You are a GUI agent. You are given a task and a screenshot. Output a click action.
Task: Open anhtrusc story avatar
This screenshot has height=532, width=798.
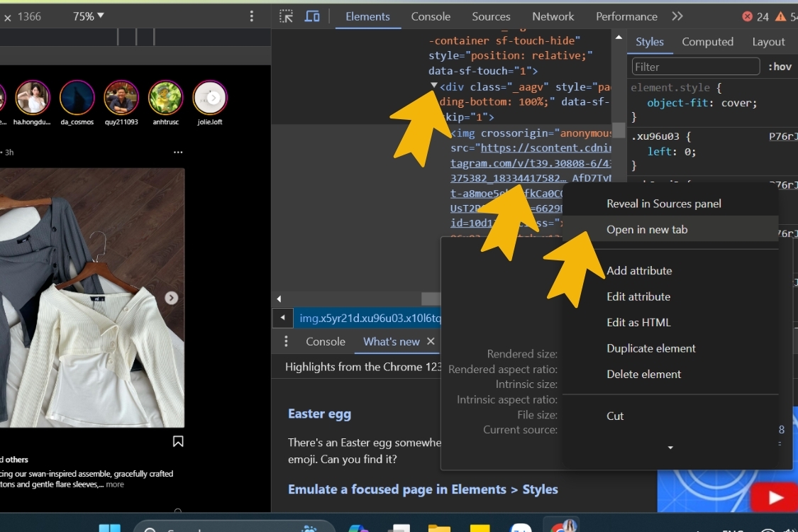point(165,97)
